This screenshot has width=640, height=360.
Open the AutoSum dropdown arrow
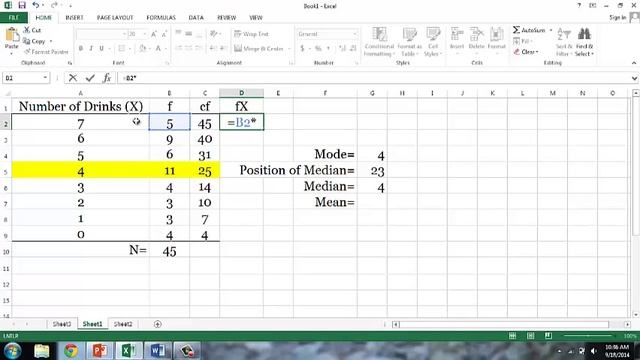point(551,30)
